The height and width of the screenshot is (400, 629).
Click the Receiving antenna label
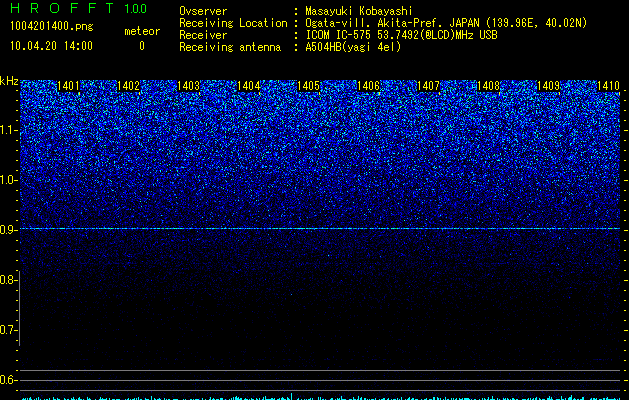[x=230, y=47]
